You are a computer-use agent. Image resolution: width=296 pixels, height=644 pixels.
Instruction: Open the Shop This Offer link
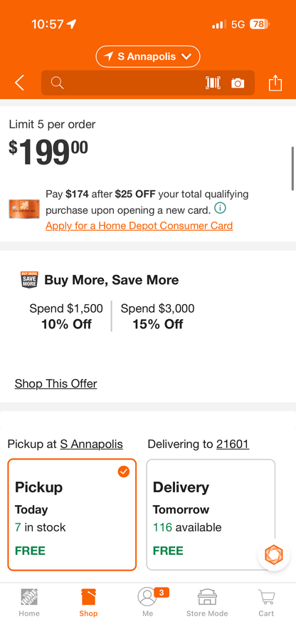[x=55, y=383]
